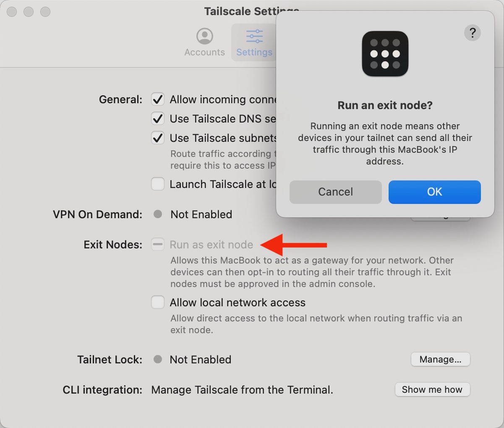Viewport: 504px width, 428px height.
Task: Click the macOS green zoom window button
Action: [x=45, y=12]
